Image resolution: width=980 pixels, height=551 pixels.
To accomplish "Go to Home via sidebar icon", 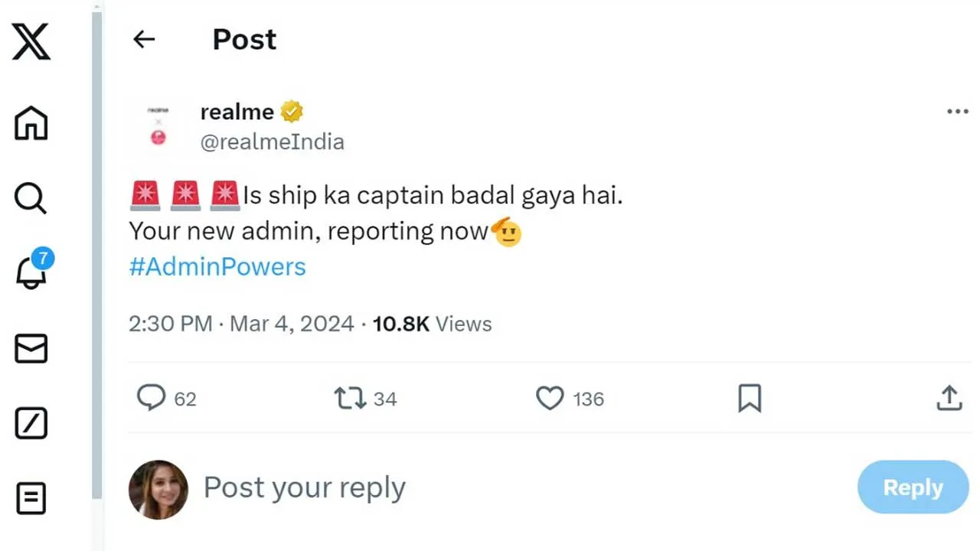I will point(31,123).
